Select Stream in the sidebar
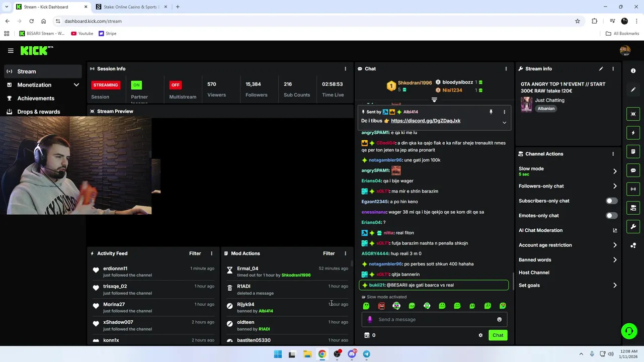The width and height of the screenshot is (644, 362). (x=43, y=71)
